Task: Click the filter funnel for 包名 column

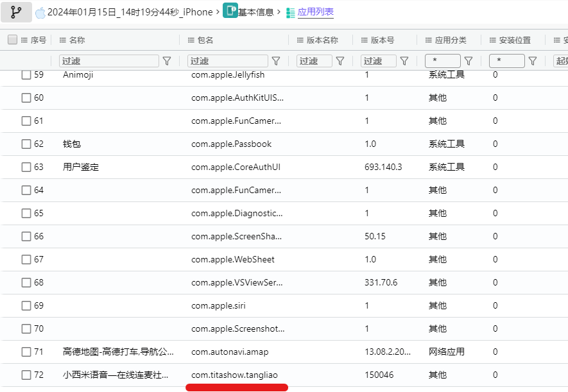Action: [276, 61]
